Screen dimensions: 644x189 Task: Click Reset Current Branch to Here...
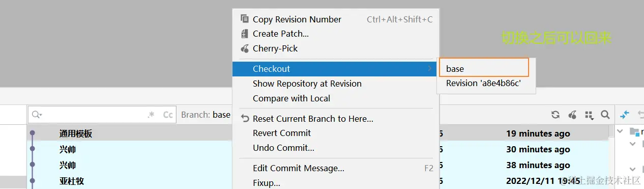[313, 119]
